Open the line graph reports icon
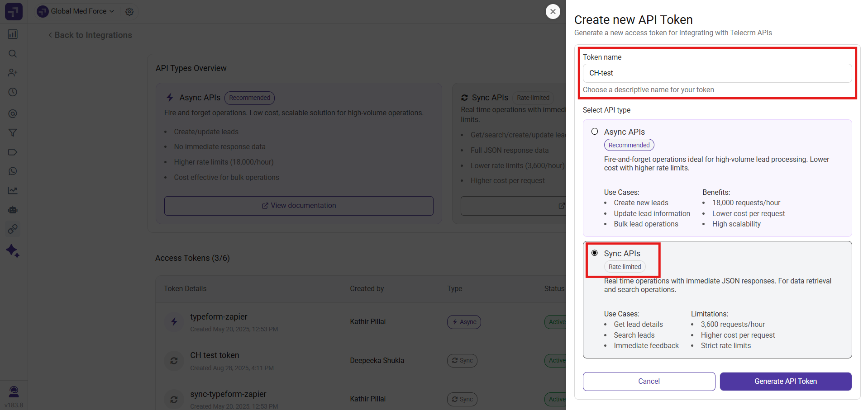The width and height of the screenshot is (868, 410). tap(13, 191)
